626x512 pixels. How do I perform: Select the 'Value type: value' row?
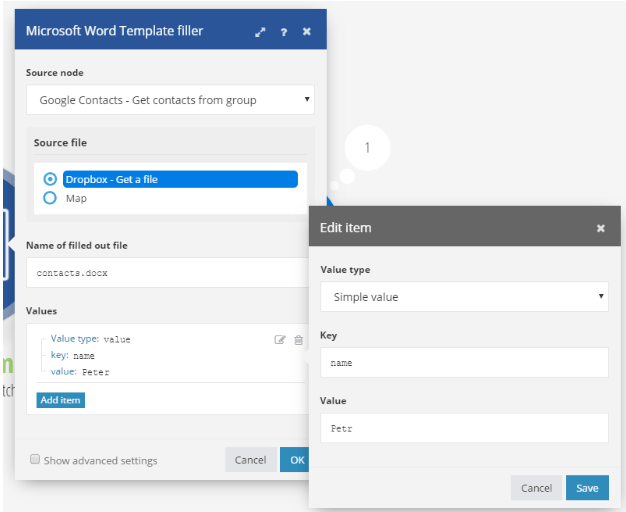pos(91,339)
